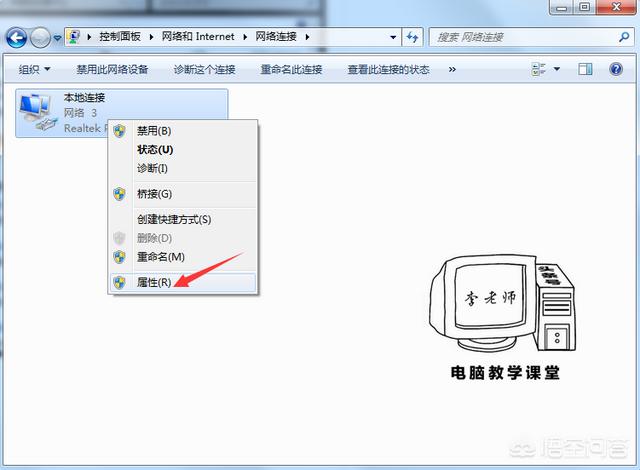Select 网络连接 breadcrumb

(276, 37)
